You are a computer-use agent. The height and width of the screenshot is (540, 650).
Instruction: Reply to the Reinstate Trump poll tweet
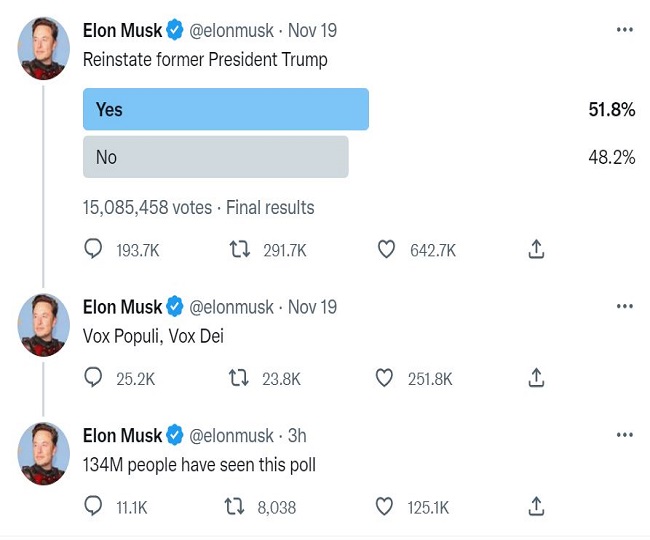[x=93, y=250]
